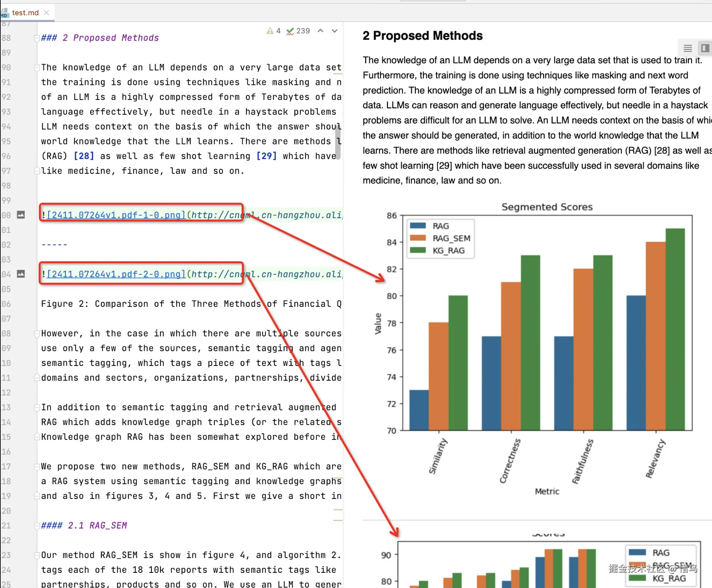Click the '2 Proposed Methods' heading in preview
Screen dimensions: 712x588
point(423,36)
